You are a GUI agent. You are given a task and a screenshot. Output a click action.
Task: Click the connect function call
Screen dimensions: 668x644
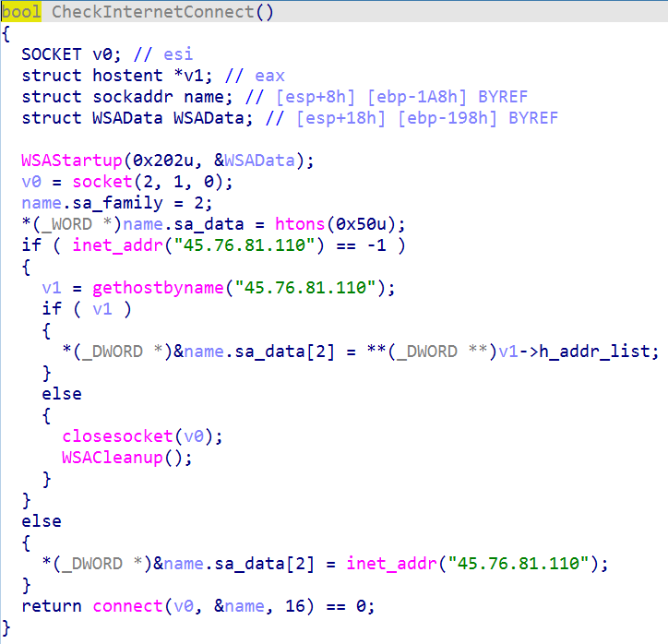click(127, 606)
